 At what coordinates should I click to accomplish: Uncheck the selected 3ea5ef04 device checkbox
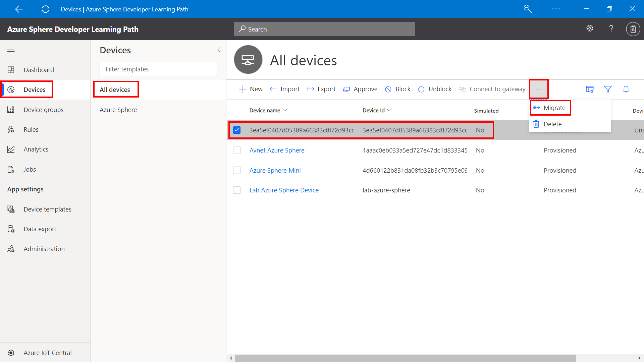point(237,130)
